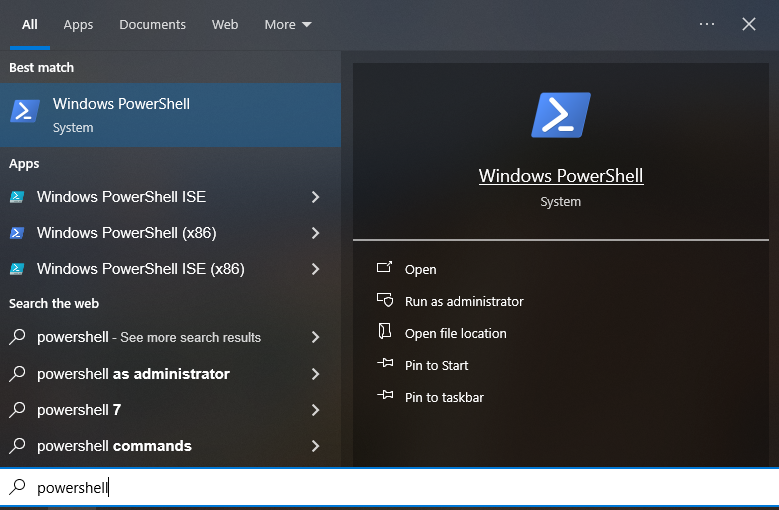Expand Windows PowerShell (x86) options arrow
Image resolution: width=779 pixels, height=510 pixels.
coord(315,233)
